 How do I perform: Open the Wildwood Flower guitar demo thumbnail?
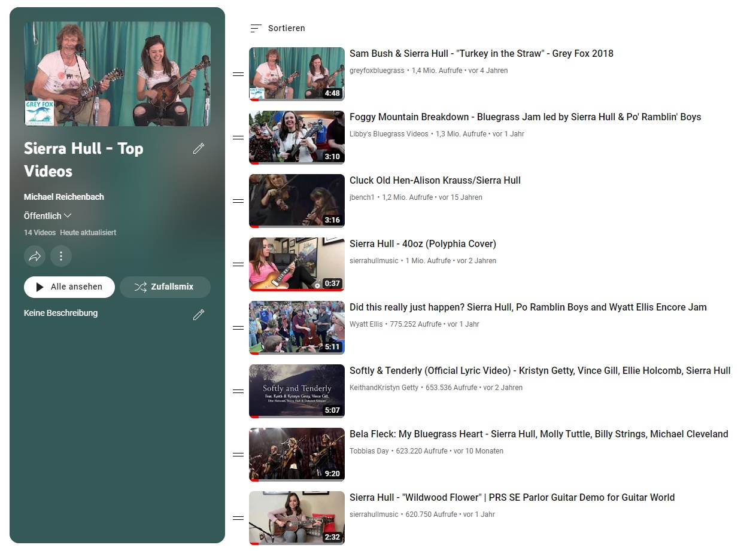coord(297,518)
